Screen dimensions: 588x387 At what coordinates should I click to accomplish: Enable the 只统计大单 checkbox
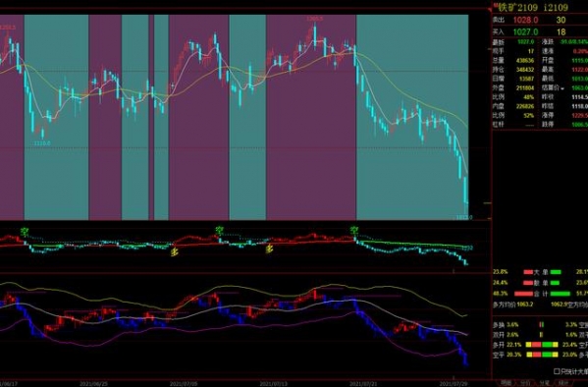coord(557,371)
